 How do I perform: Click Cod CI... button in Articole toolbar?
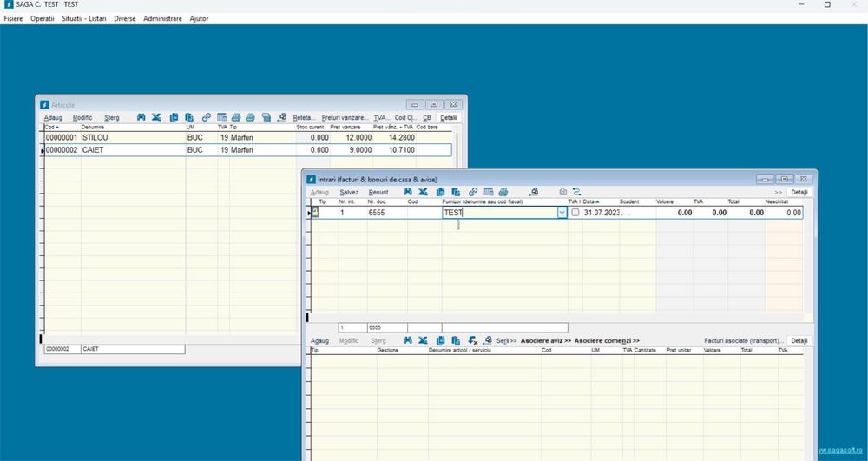405,118
